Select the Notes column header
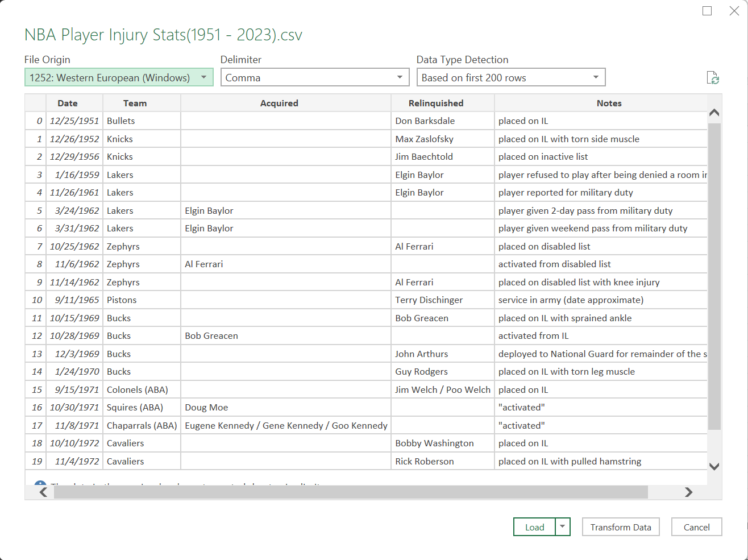The image size is (748, 560). (x=609, y=103)
